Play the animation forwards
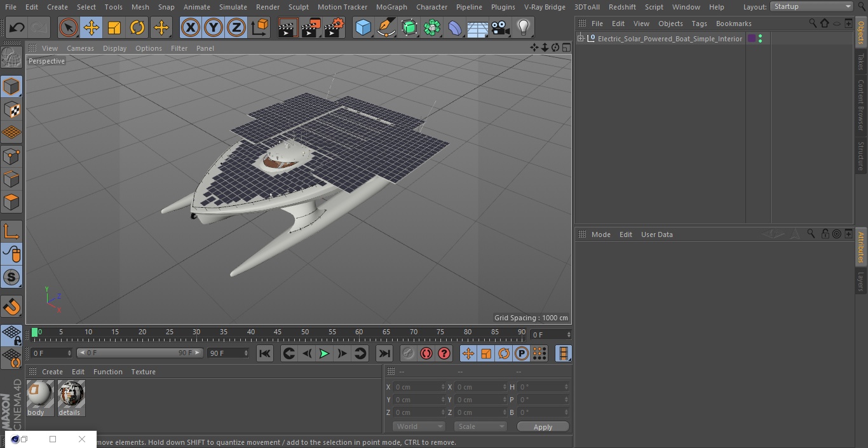Image resolution: width=868 pixels, height=448 pixels. click(324, 353)
